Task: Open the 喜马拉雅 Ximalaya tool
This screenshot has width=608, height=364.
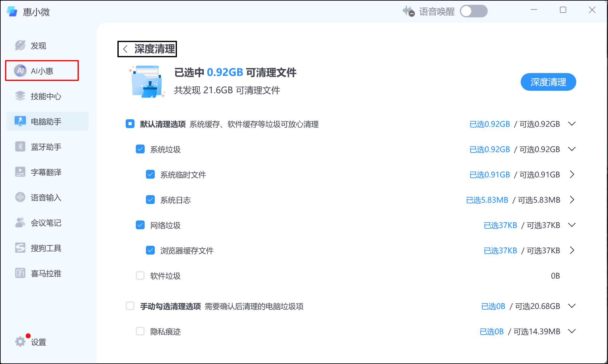Action: click(x=46, y=273)
